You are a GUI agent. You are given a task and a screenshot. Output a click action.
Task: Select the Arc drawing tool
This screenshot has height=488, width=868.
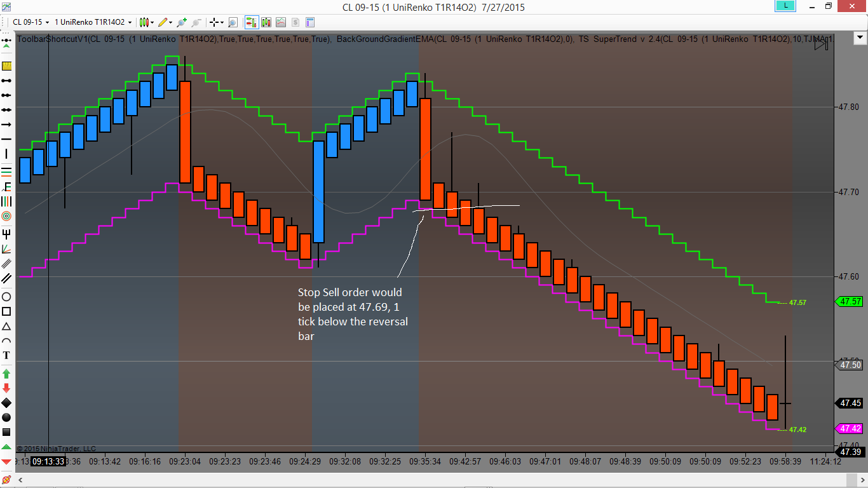[6, 341]
